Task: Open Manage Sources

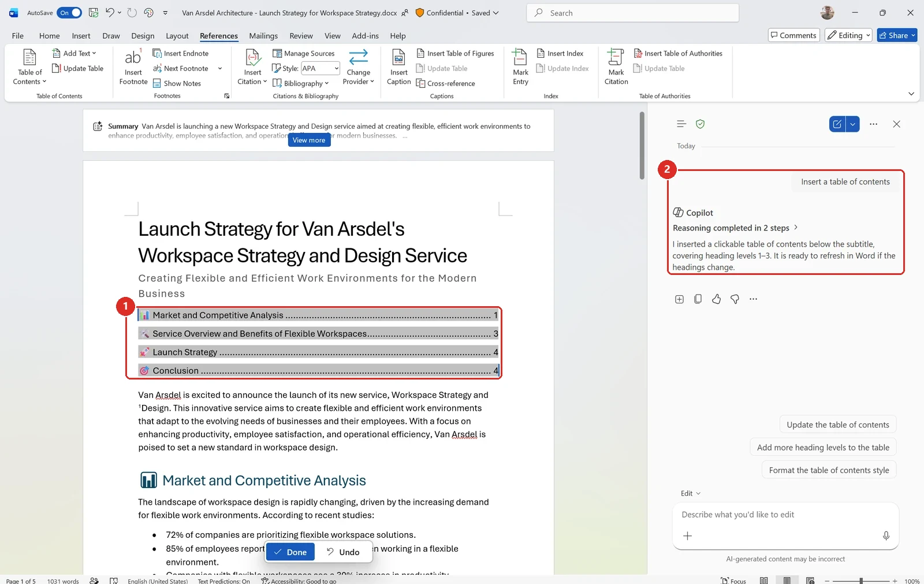Action: click(x=304, y=53)
